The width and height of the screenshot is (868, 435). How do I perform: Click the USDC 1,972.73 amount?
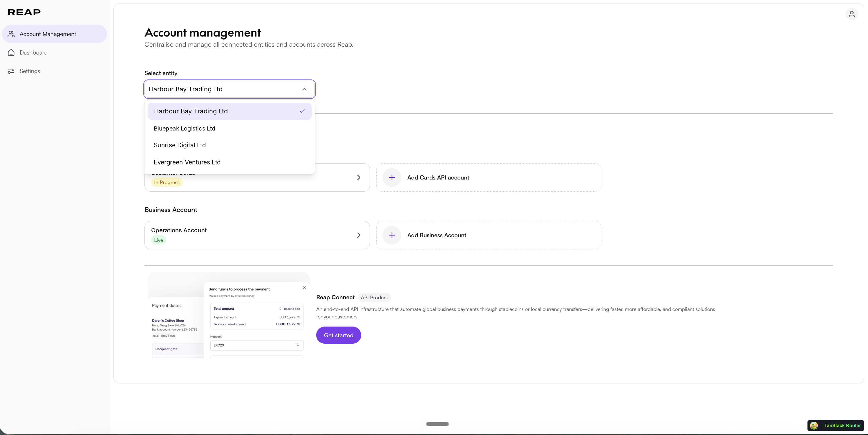pos(288,324)
